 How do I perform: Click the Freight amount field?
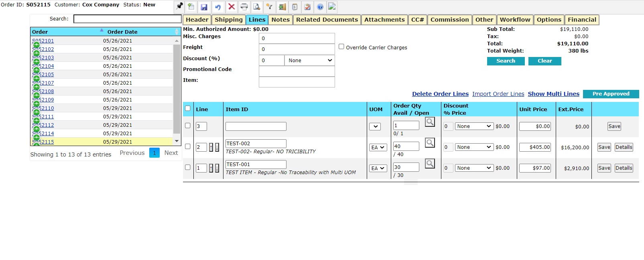297,49
